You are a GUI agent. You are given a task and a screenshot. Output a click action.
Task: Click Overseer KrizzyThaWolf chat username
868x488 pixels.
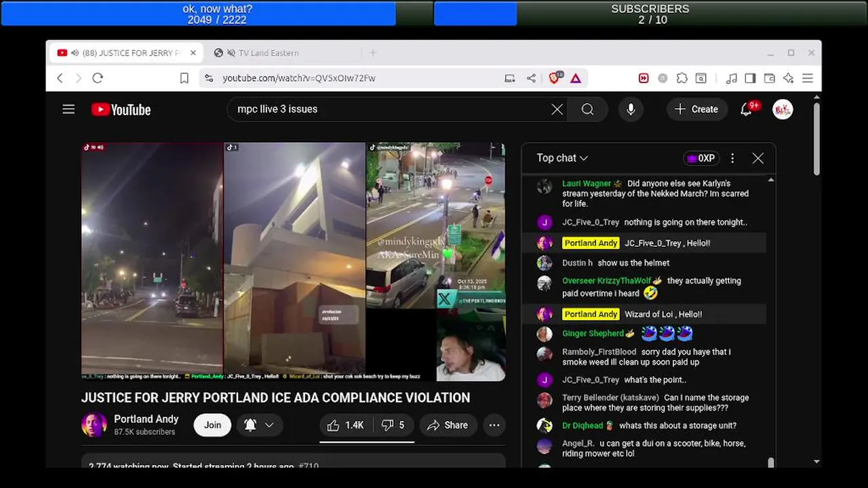pyautogui.click(x=606, y=281)
